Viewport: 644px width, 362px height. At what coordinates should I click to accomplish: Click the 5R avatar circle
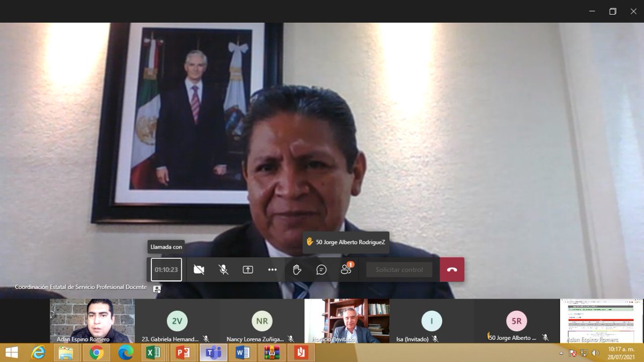[517, 321]
